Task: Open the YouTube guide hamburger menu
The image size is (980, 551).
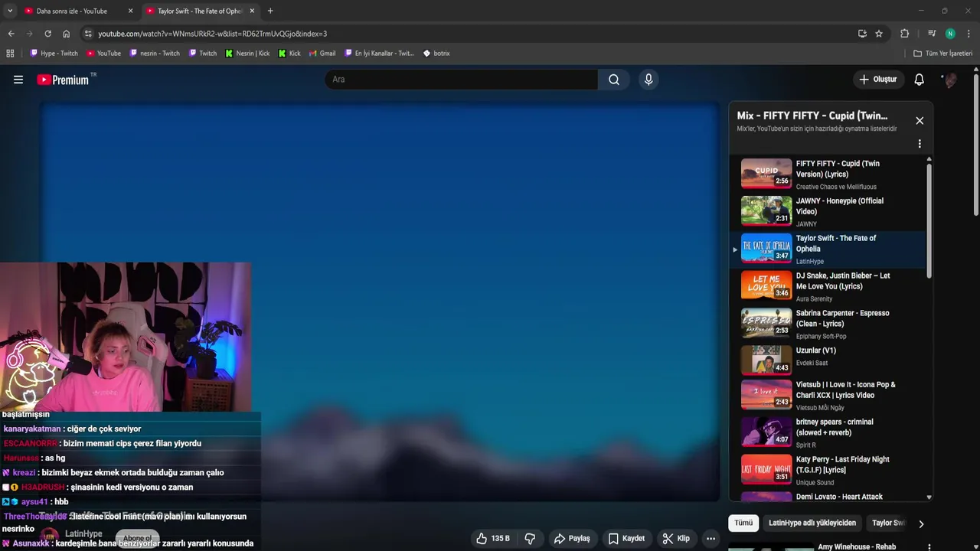Action: point(18,80)
